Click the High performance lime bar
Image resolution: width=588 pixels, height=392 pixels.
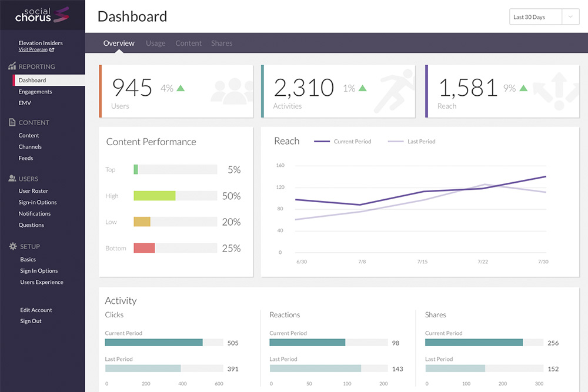[155, 196]
